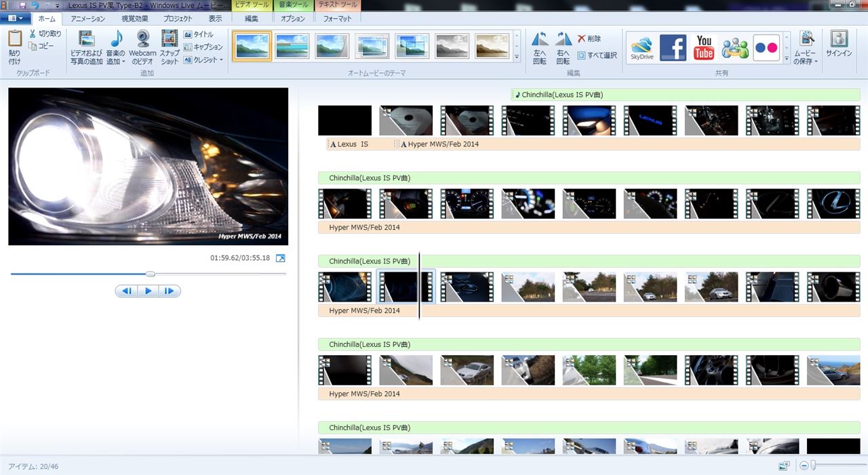Select the sepia AutoMovie theme
The image size is (868, 475).
492,46
